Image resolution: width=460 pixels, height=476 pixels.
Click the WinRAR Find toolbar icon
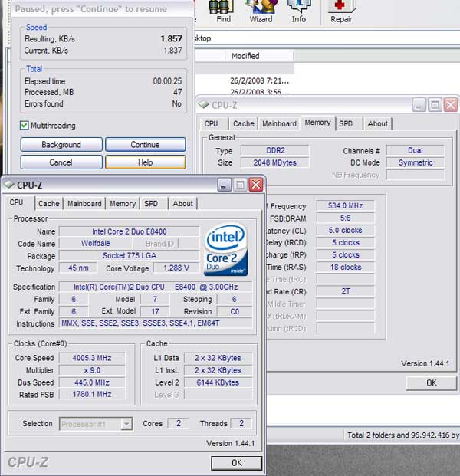[223, 11]
